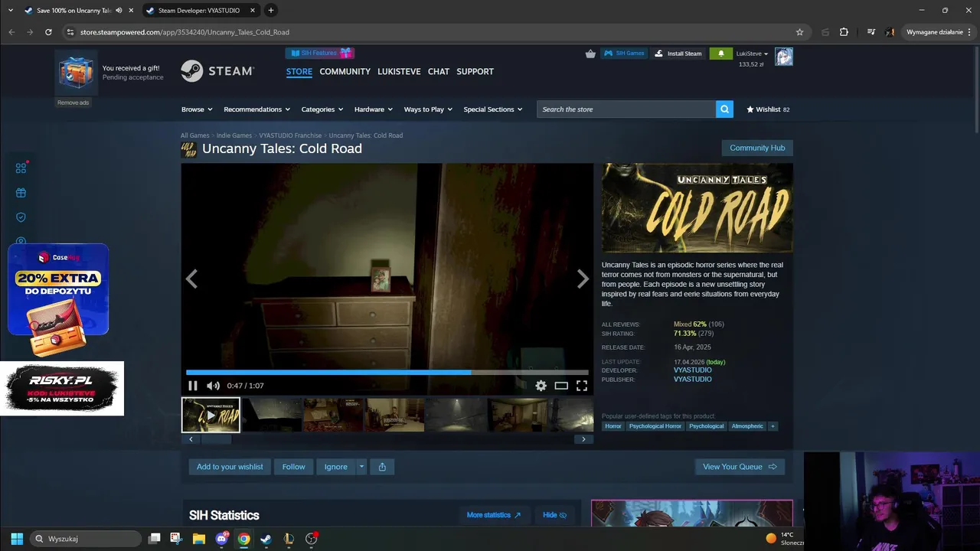Screen dimensions: 980x551
Task: Toggle theater mode for the video
Action: tap(561, 386)
